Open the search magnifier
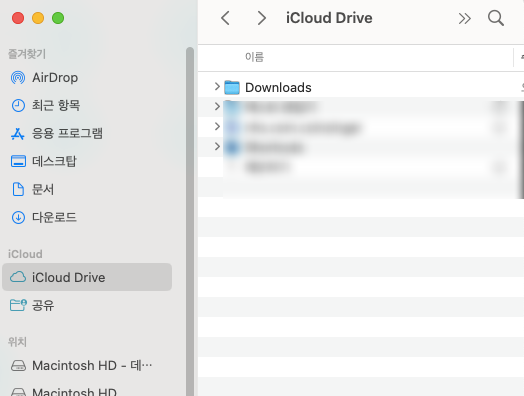This screenshot has height=396, width=524. click(x=496, y=18)
